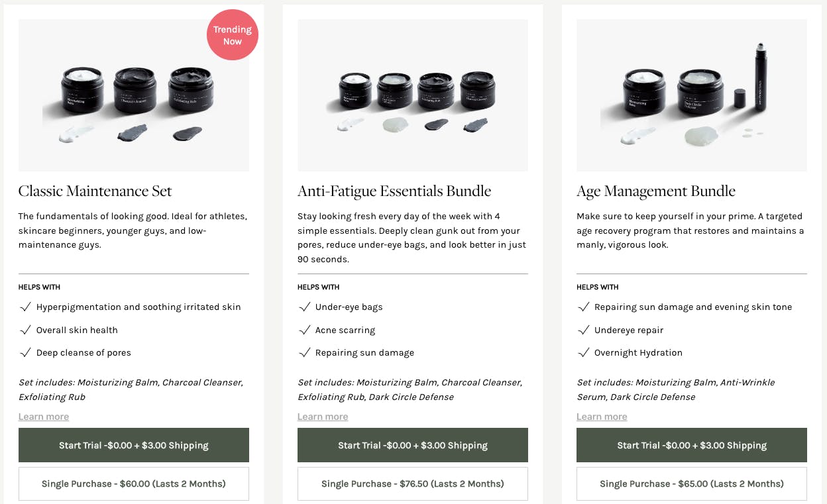Open the Age Management Bundle title
This screenshot has height=504, width=827.
(656, 191)
